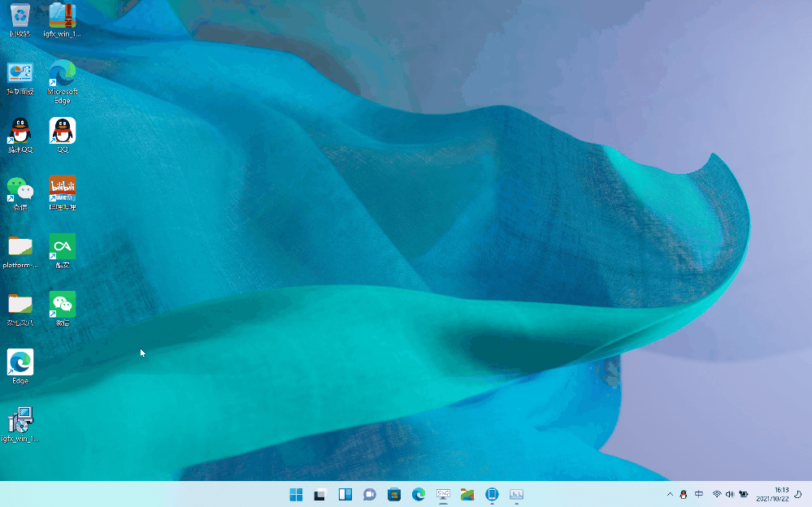Image resolution: width=812 pixels, height=507 pixels.
Task: Open the volume speaker tray icon
Action: (x=730, y=495)
